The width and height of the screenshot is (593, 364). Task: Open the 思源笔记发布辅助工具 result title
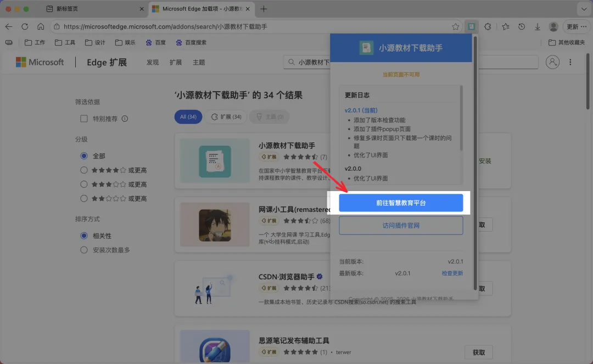[x=294, y=340]
